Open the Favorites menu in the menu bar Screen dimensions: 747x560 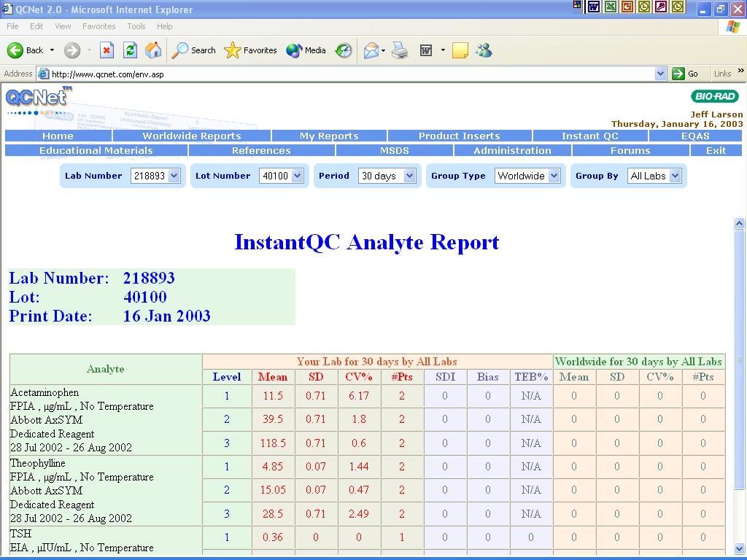click(99, 26)
